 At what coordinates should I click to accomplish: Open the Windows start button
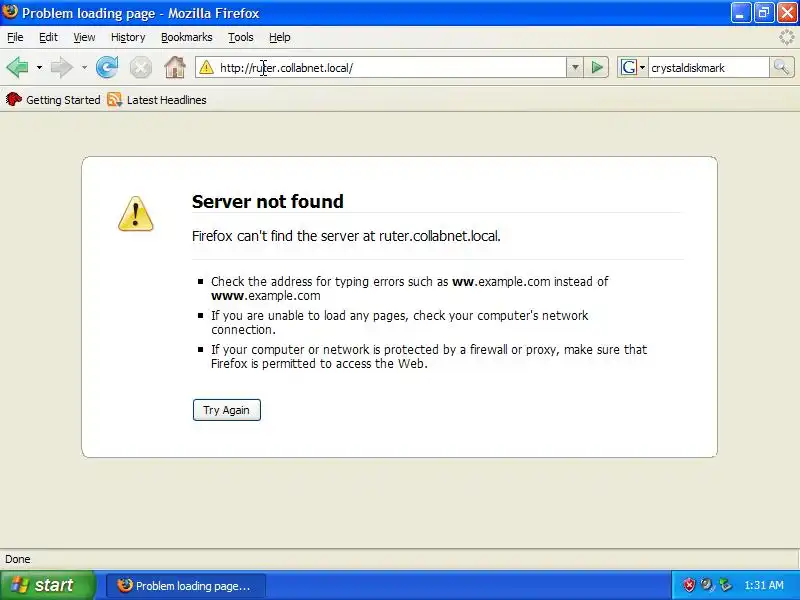point(47,585)
